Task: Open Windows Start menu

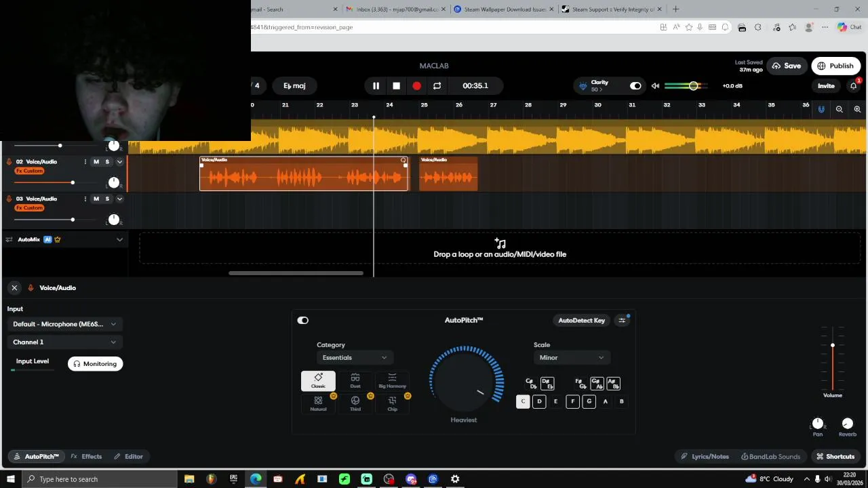Action: click(10, 479)
